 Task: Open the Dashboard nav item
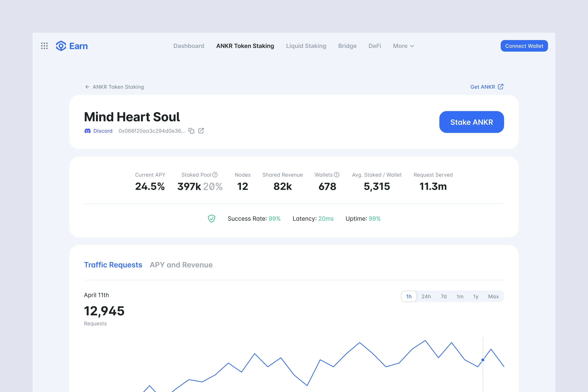point(189,46)
